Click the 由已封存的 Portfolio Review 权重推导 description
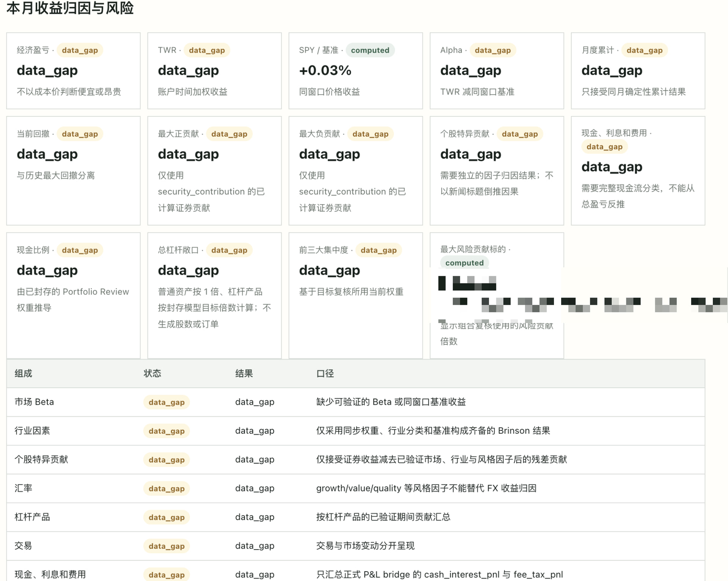The width and height of the screenshot is (728, 581). point(73,299)
